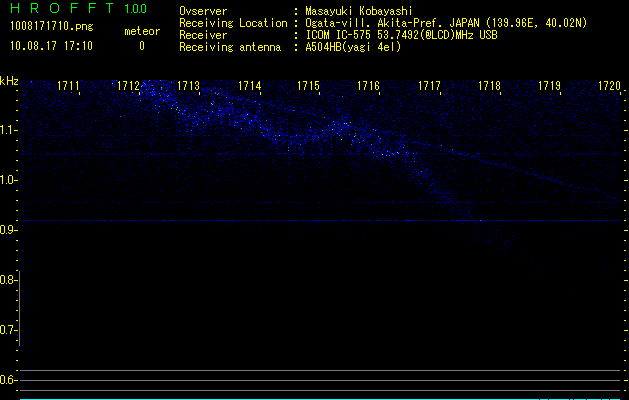The width and height of the screenshot is (629, 400).
Task: Click the observer name Masayuki Kobayashi
Action: click(359, 11)
